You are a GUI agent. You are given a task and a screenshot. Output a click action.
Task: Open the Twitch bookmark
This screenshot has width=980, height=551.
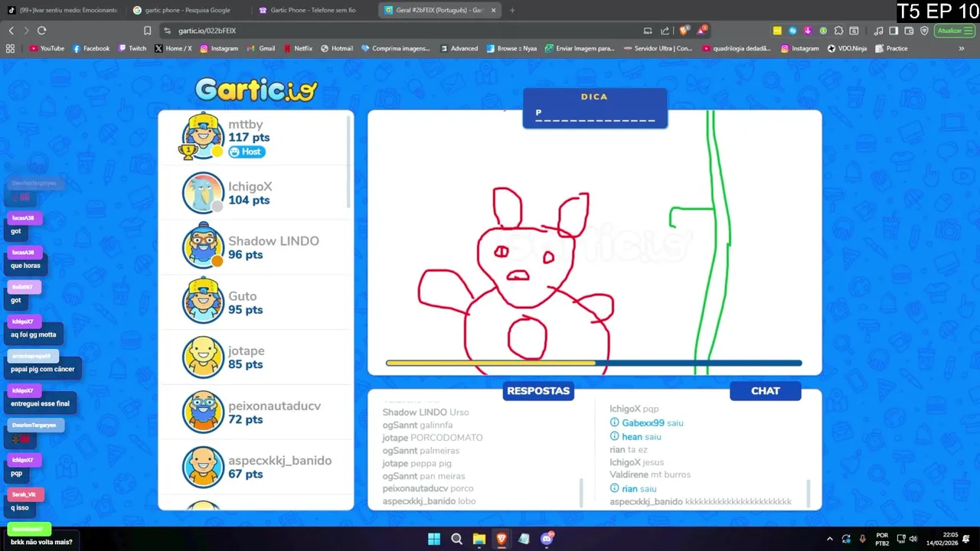(x=132, y=48)
